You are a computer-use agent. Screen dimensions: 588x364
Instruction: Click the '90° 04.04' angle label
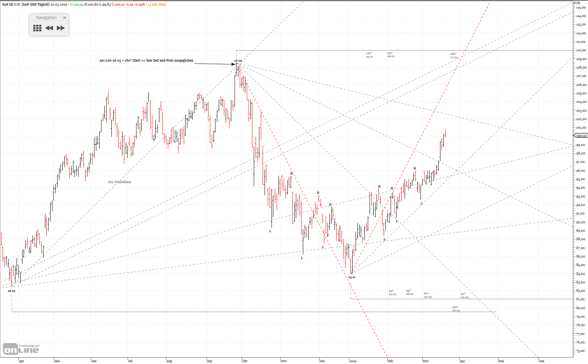(x=464, y=295)
